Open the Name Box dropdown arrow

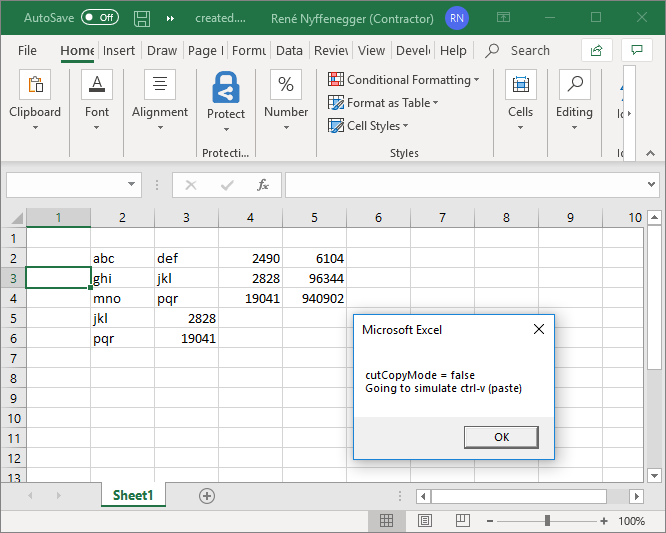coord(133,185)
